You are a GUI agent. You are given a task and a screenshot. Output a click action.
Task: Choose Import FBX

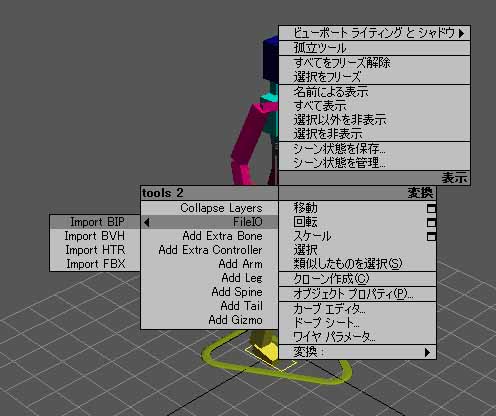pyautogui.click(x=95, y=264)
